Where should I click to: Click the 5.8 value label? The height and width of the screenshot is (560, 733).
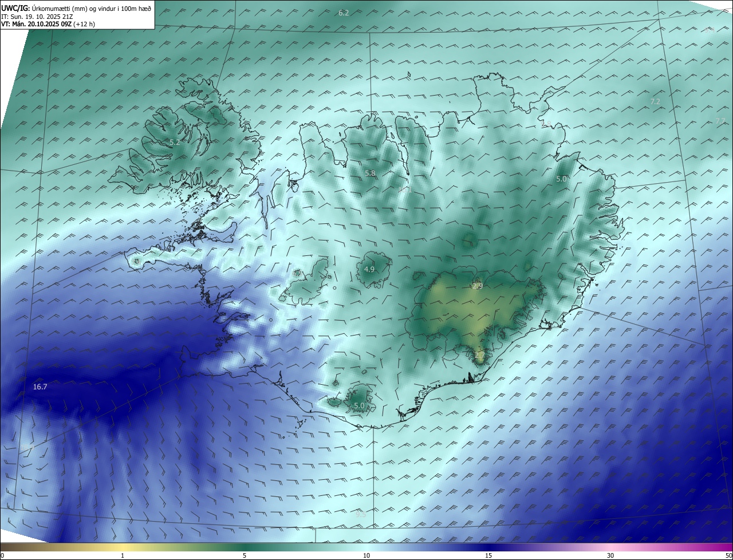[x=370, y=173]
